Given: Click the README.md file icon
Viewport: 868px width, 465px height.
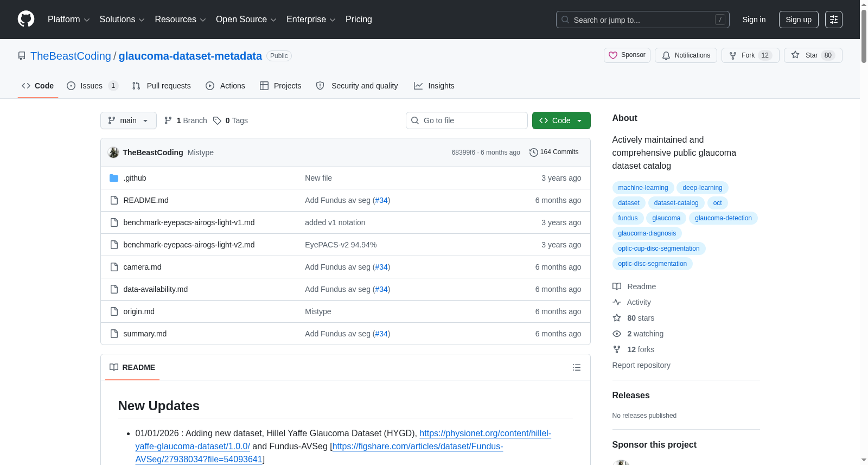Looking at the screenshot, I should tap(114, 200).
